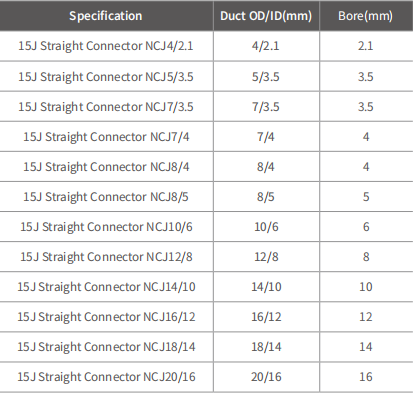This screenshot has width=413, height=394.
Task: Click the NCJ18/14 specification cell
Action: click(x=106, y=347)
